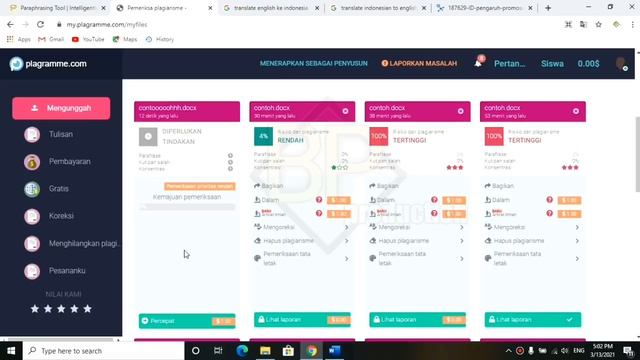This screenshot has width=640, height=360.
Task: Click the fifth star under Nilai Kami
Action: (87, 309)
